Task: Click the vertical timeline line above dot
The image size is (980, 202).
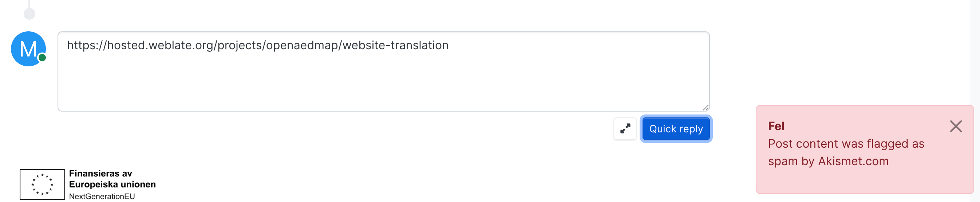Action: click(29, 4)
